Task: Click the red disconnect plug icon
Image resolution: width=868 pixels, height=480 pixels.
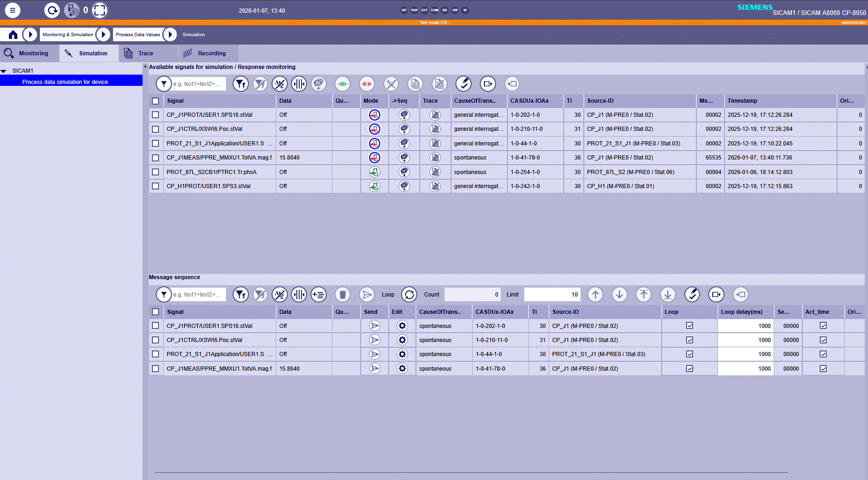Action: [367, 84]
